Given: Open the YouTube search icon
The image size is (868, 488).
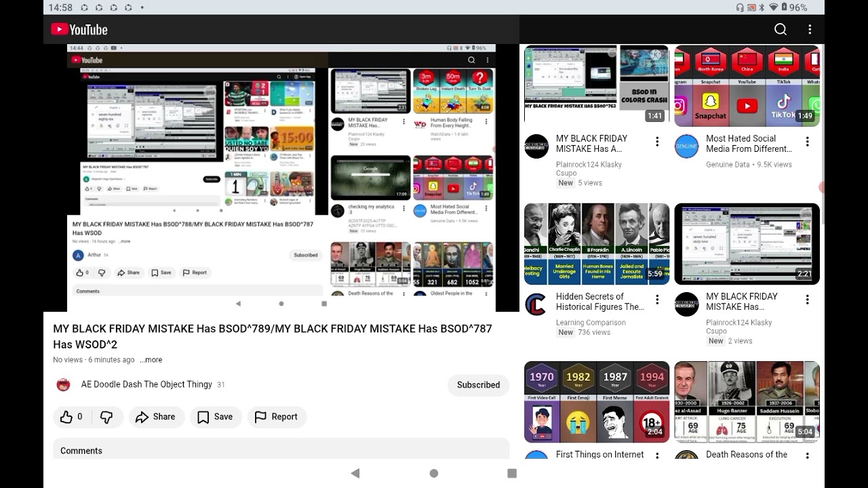Looking at the screenshot, I should click(x=781, y=29).
